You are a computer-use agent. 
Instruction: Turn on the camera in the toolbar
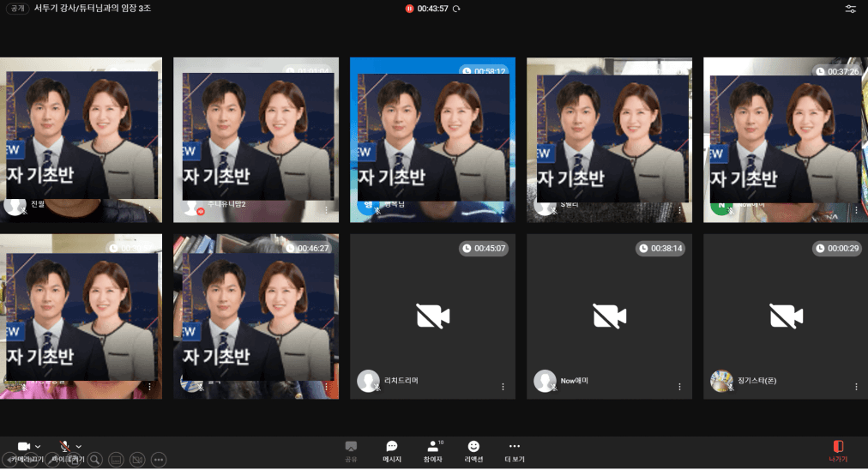point(23,446)
